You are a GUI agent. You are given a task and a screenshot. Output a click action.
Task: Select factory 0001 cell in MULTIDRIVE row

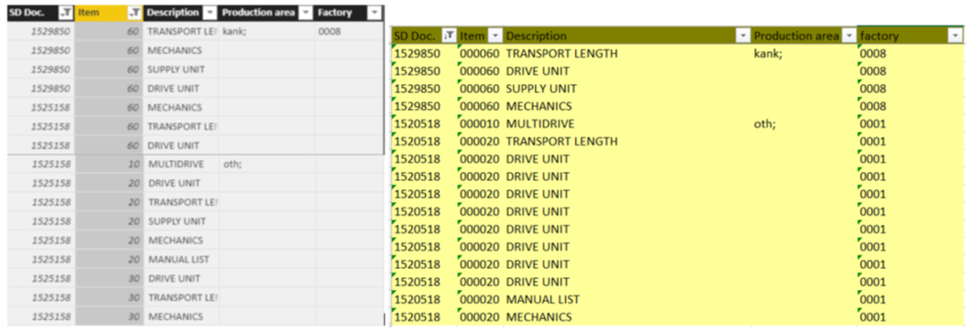(x=911, y=123)
